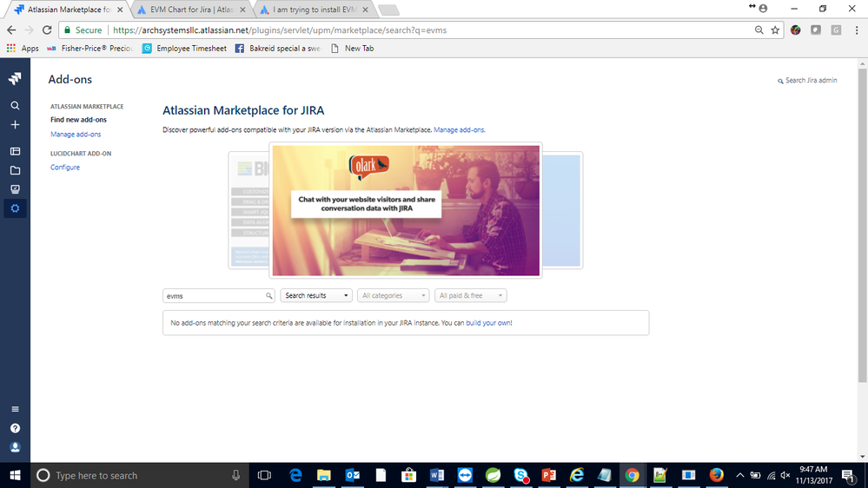Open Word from taskbar
This screenshot has height=488, width=868.
point(437,475)
